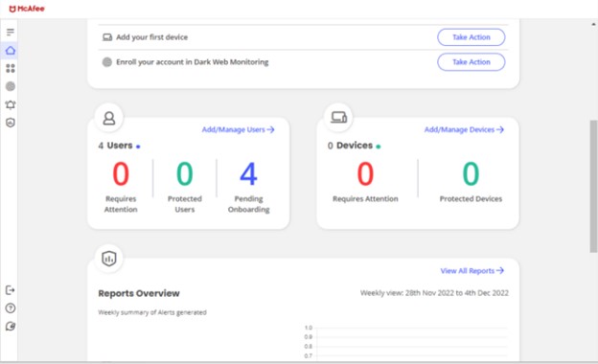
Task: Click the '0 Devices' heading
Action: pos(350,146)
